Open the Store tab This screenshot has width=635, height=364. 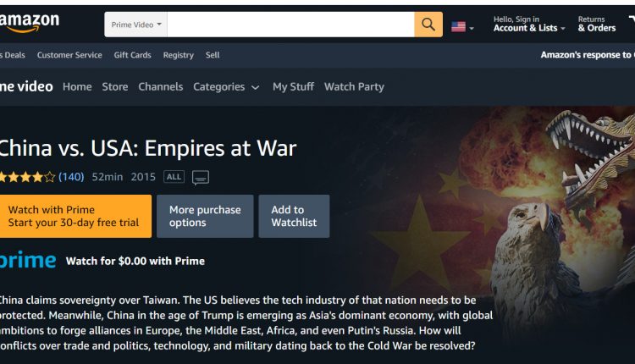coord(115,86)
